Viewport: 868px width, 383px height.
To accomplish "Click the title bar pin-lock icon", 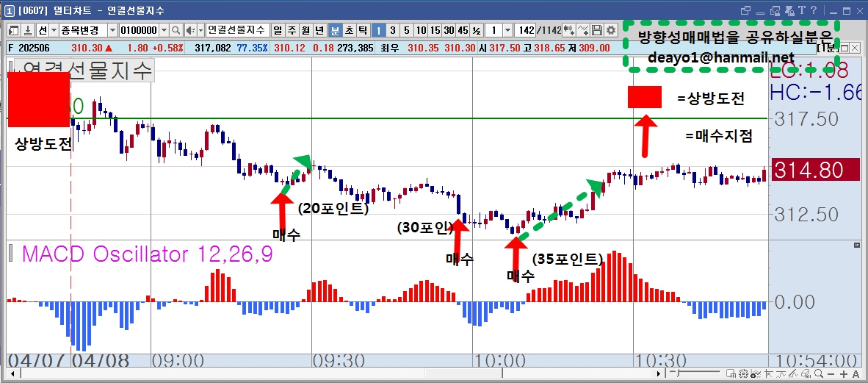I will pyautogui.click(x=789, y=11).
